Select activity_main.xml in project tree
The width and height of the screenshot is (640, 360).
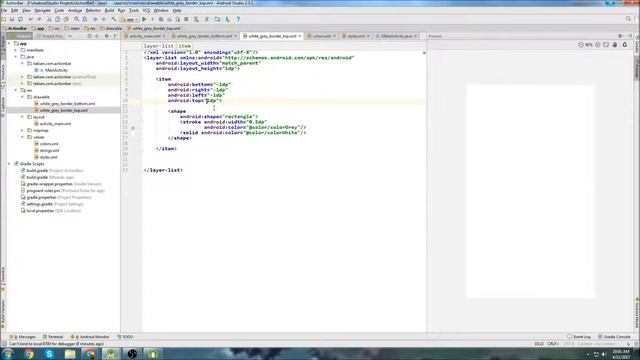click(x=55, y=124)
